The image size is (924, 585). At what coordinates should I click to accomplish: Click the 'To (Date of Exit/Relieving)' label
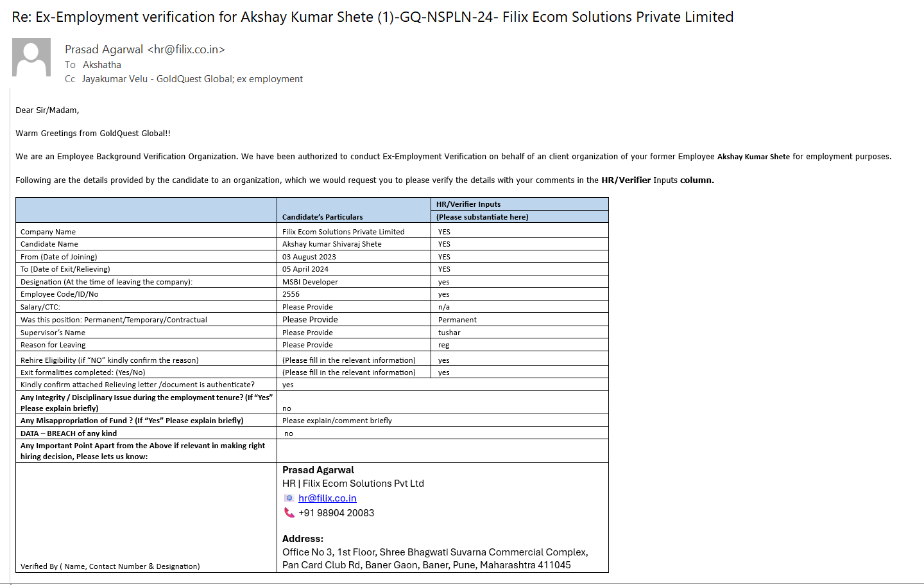[65, 269]
